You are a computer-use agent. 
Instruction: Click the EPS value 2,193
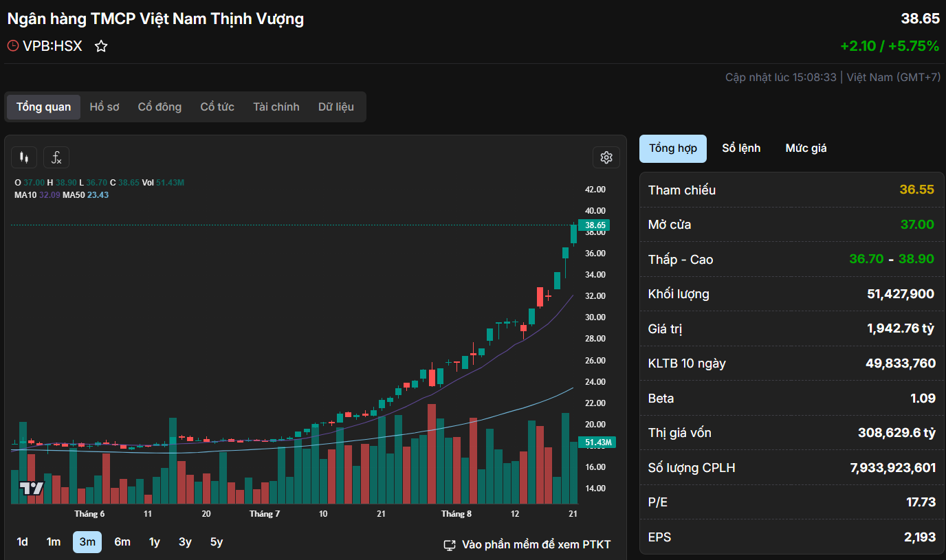pyautogui.click(x=920, y=537)
